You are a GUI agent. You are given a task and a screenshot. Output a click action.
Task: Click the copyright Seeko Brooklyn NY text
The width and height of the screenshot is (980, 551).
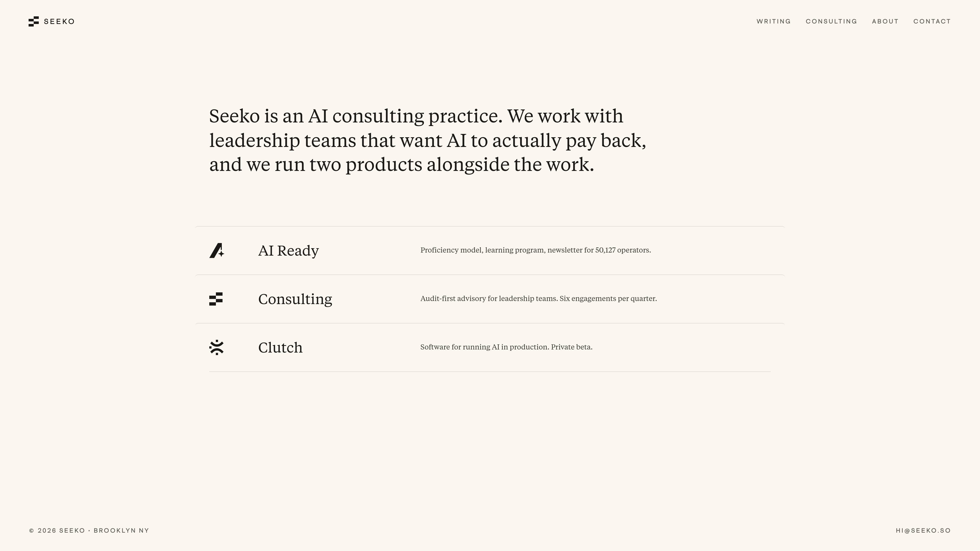click(89, 531)
